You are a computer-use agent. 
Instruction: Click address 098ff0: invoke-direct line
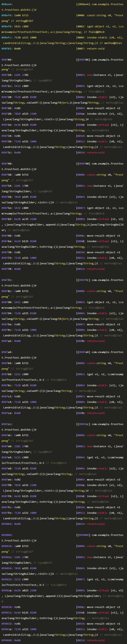coord(7,485)
